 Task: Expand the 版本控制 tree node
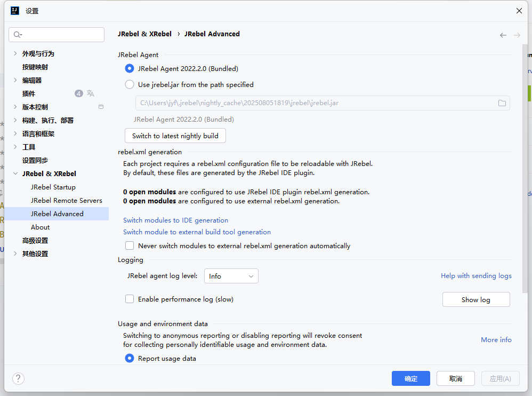pyautogui.click(x=15, y=107)
